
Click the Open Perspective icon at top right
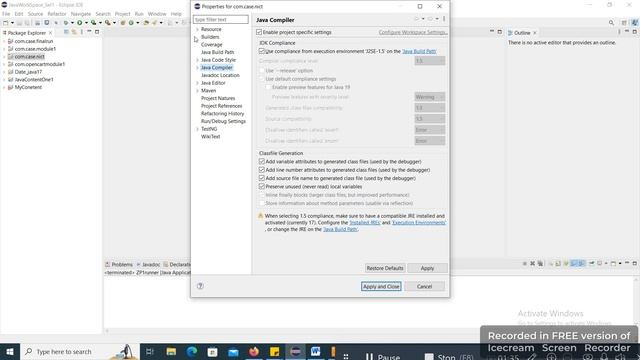pos(624,23)
